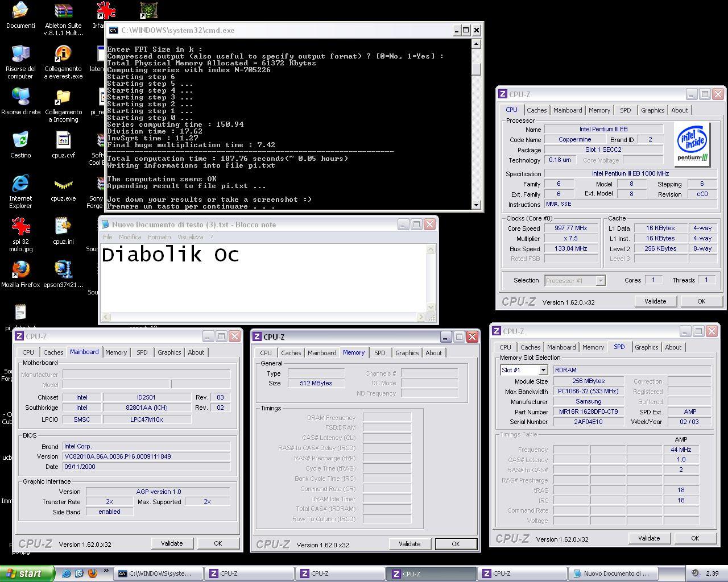Open About tab in Mainboard window
This screenshot has width=728, height=582.
click(x=196, y=352)
